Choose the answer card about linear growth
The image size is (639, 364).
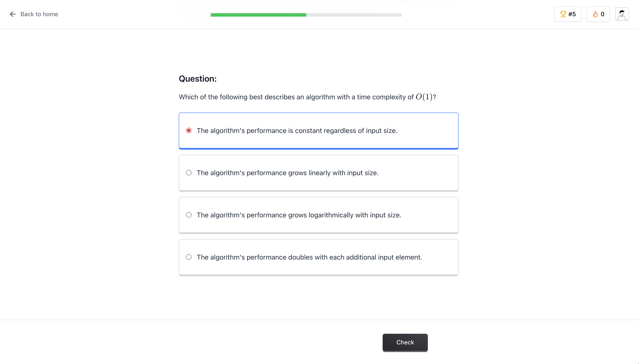point(318,173)
